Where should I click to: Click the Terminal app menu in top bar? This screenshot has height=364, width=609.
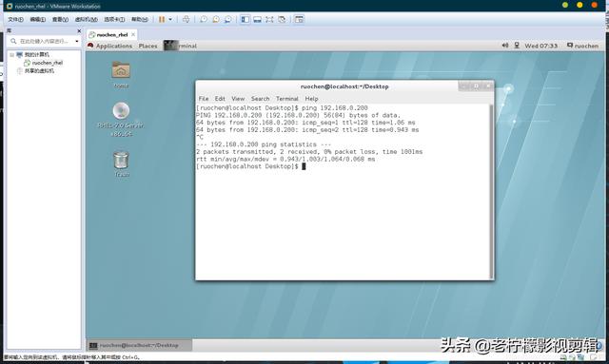[180, 46]
